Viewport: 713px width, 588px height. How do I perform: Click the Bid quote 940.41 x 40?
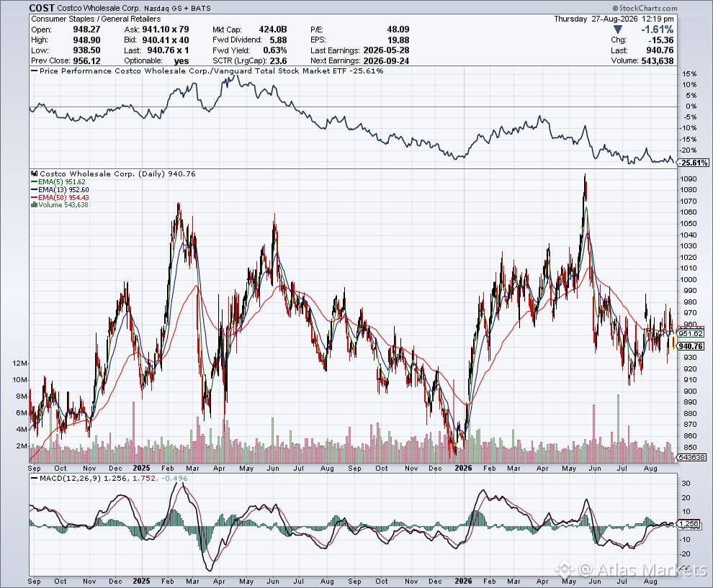coord(166,40)
